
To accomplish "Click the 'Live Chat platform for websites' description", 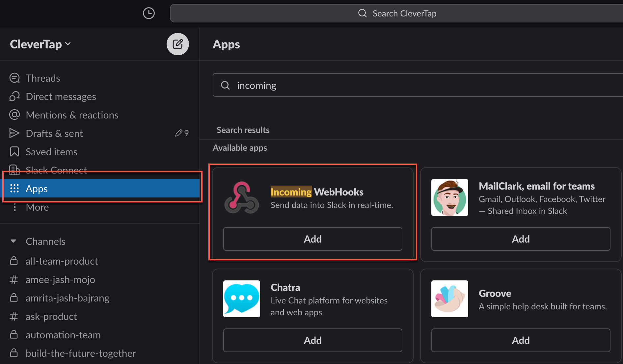I will (329, 306).
